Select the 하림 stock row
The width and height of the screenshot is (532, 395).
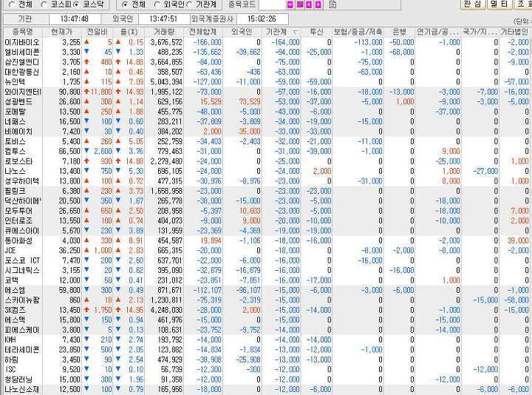pyautogui.click(x=266, y=359)
